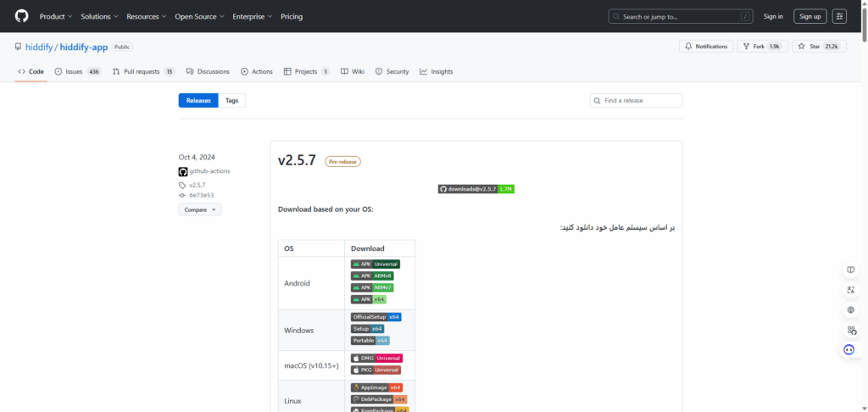
Task: Click the robot assistant icon in right sidebar
Action: point(849,350)
